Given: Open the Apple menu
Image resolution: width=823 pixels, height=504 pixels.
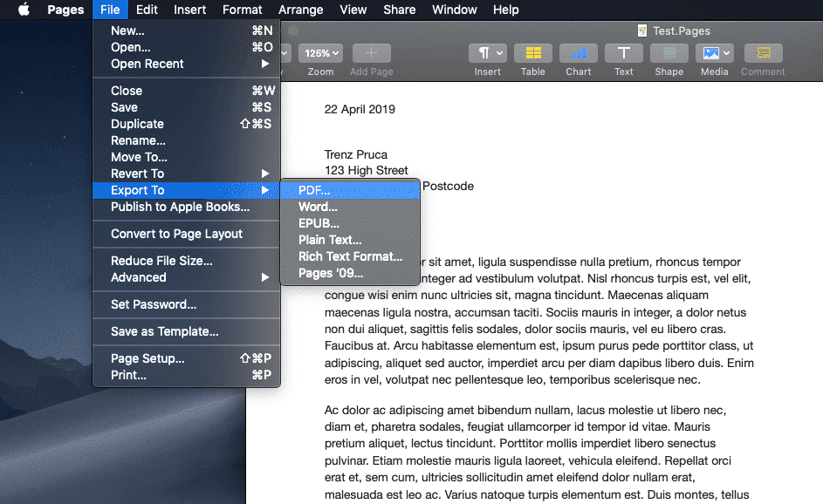Looking at the screenshot, I should [24, 10].
